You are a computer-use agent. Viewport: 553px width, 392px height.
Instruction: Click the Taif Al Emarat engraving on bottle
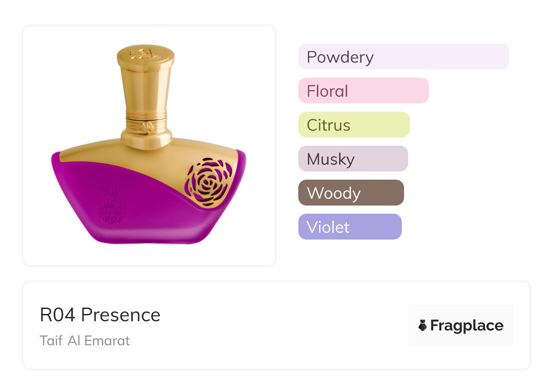click(x=112, y=211)
